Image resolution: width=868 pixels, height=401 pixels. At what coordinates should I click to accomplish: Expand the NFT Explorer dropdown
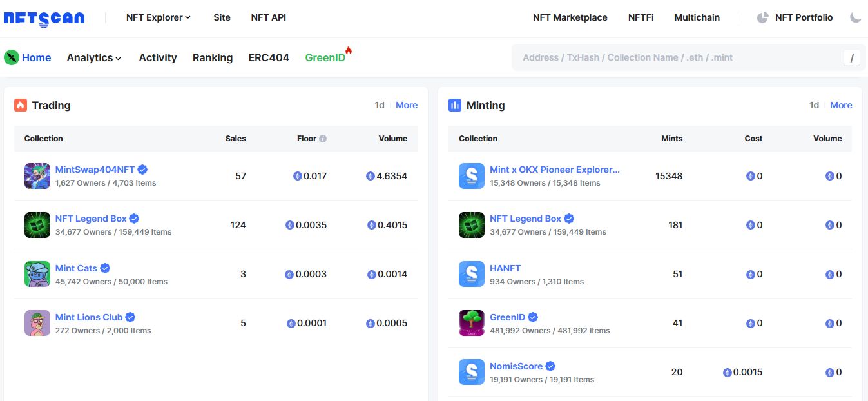click(x=159, y=17)
